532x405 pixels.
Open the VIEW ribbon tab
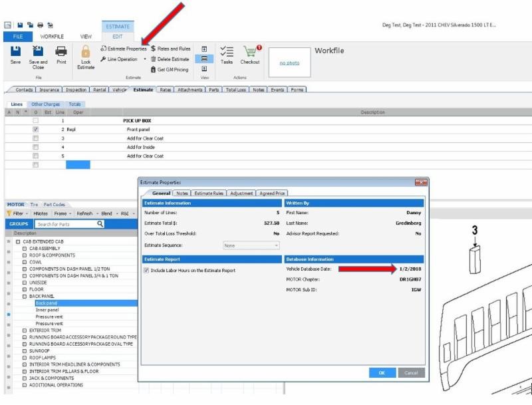[x=86, y=37]
